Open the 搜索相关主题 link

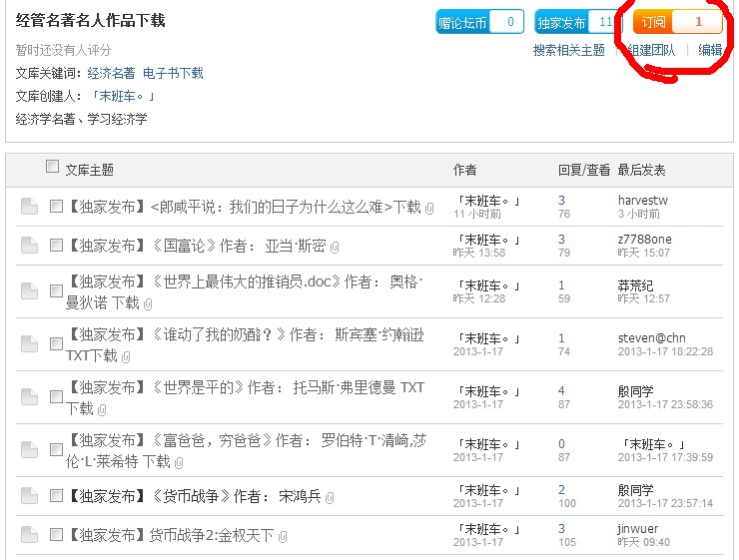point(568,50)
